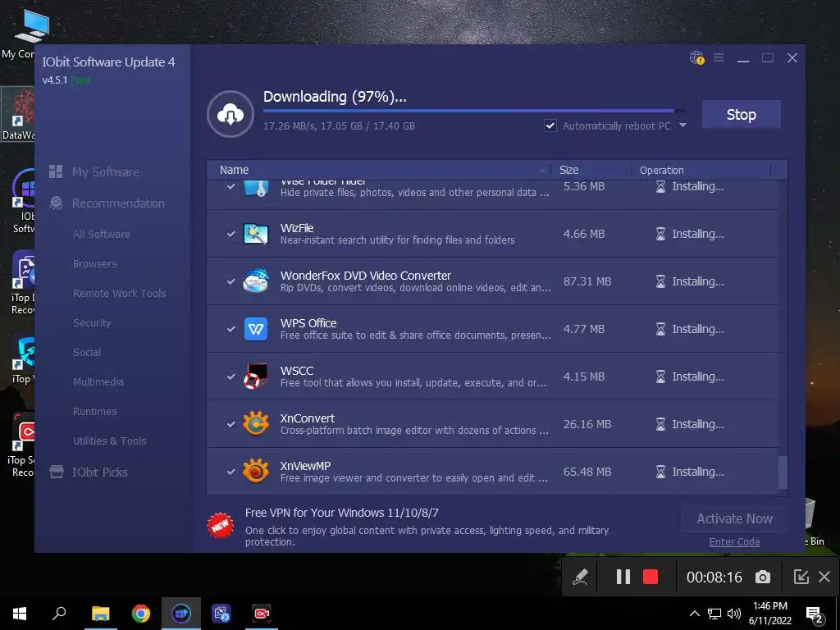Show hidden system tray icons
Screen dimensions: 840x630
[x=694, y=614]
